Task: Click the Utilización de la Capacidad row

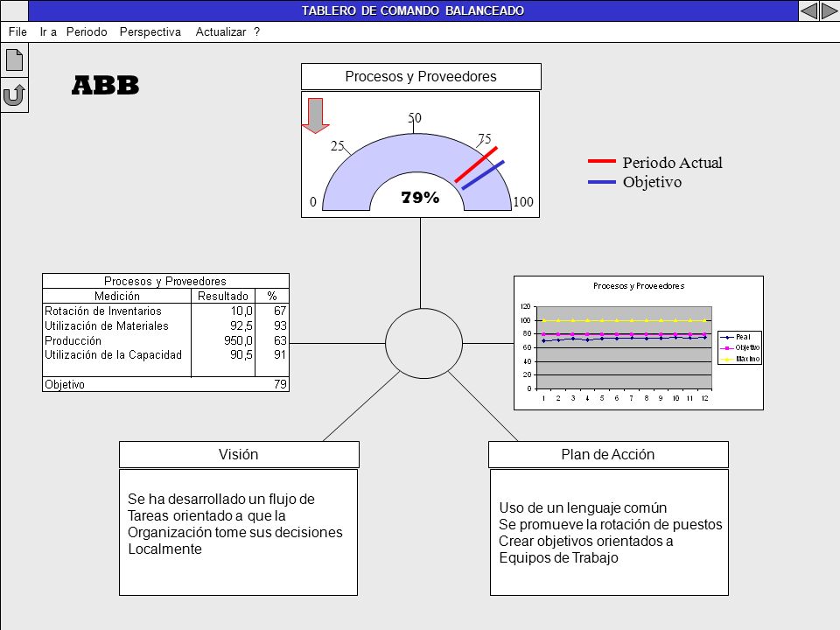Action: (x=165, y=354)
